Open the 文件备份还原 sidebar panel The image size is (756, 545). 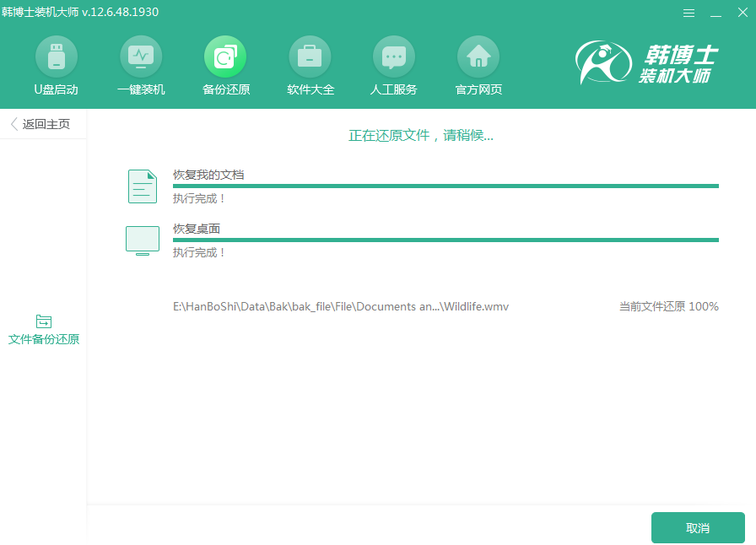pos(43,330)
